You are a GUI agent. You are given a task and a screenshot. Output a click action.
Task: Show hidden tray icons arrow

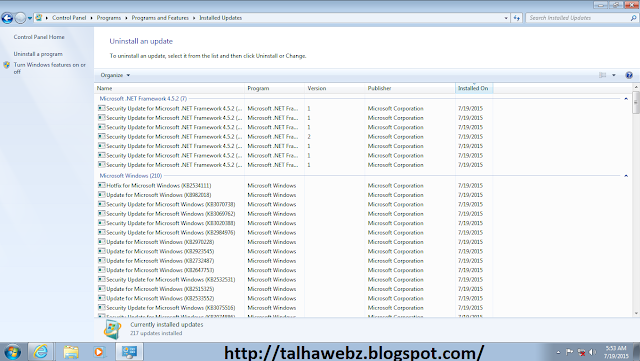(558, 352)
